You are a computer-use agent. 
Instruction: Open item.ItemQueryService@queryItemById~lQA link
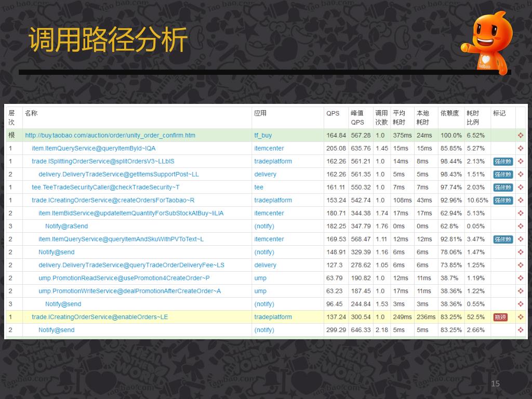[94, 148]
